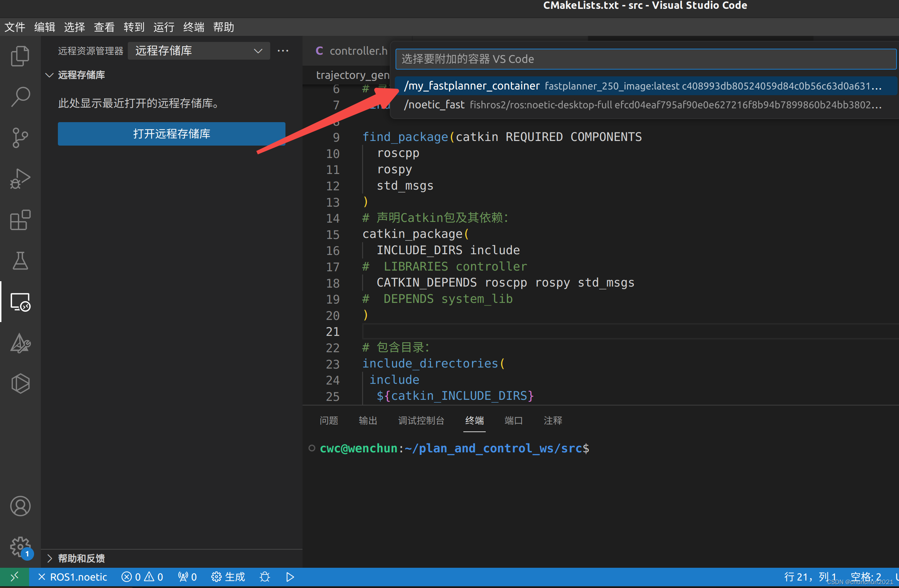
Task: Switch to the 问题 panel tab
Action: click(x=329, y=420)
